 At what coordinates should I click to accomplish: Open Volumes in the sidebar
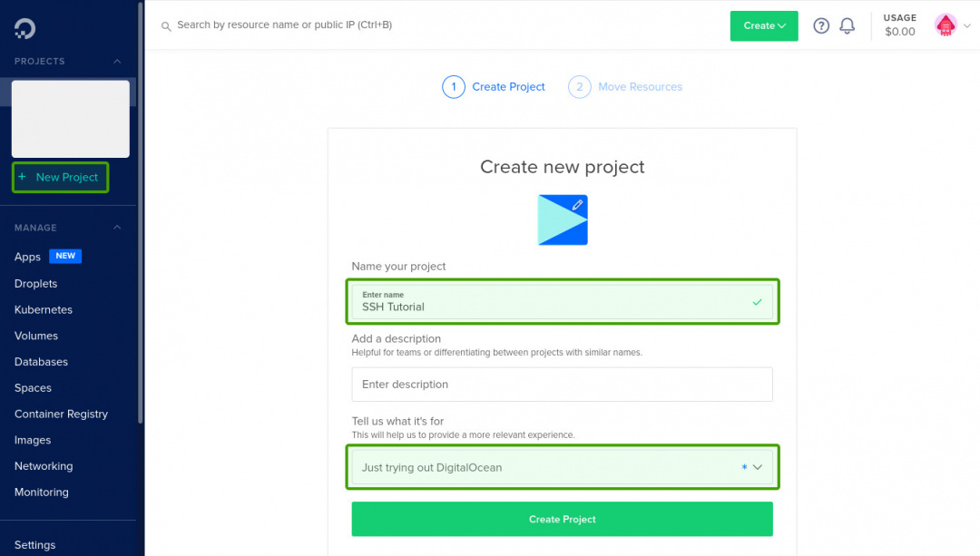[36, 337]
